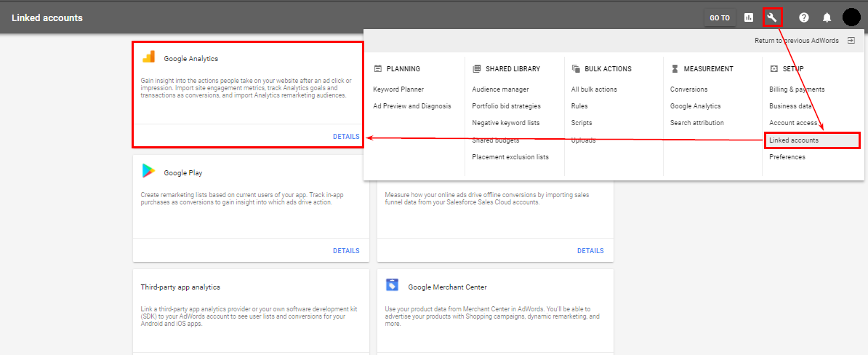Screen dimensions: 868x355
Task: Open Scripts under Bulk Actions
Action: (x=582, y=123)
